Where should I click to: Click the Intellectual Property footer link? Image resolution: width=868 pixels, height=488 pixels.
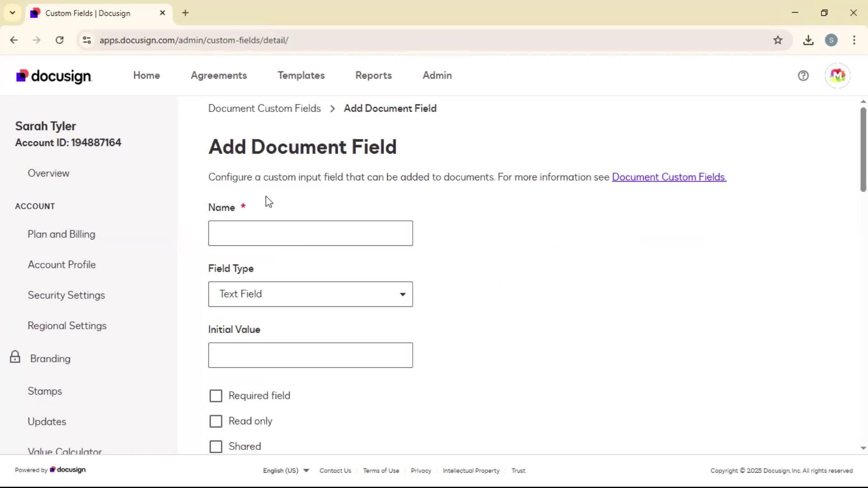coord(471,470)
